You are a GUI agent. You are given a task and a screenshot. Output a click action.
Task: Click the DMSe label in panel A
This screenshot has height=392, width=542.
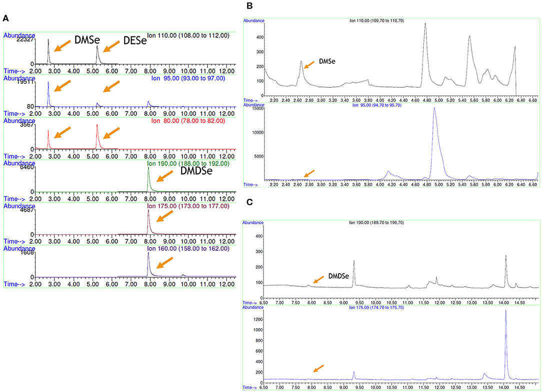[x=87, y=40]
